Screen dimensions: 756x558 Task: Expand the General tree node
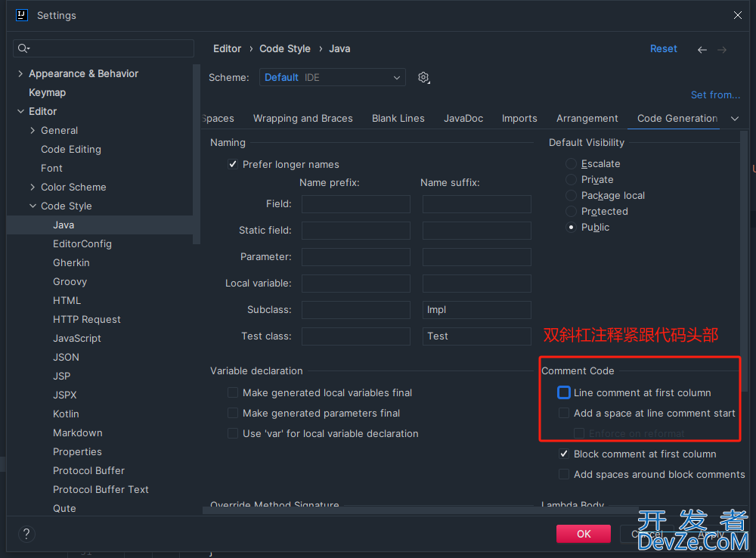point(33,130)
